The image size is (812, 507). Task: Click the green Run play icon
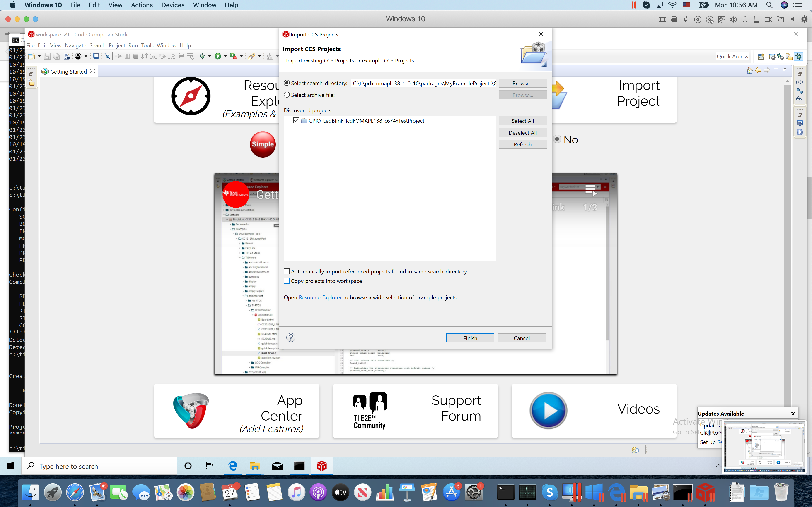pos(218,56)
